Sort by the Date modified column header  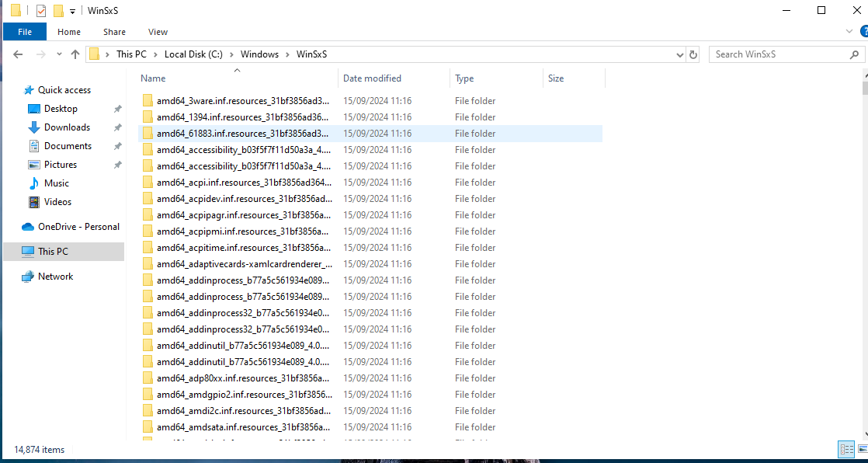point(372,78)
